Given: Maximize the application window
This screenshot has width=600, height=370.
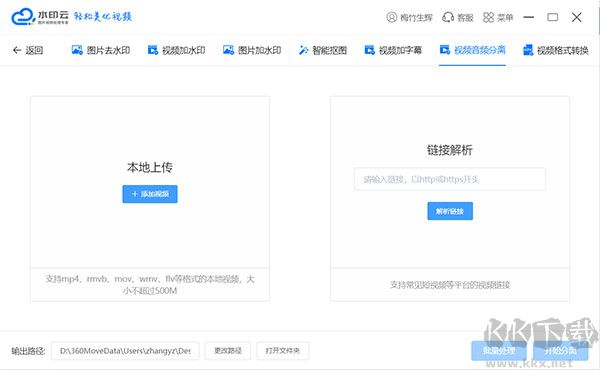Looking at the screenshot, I should click(x=553, y=17).
